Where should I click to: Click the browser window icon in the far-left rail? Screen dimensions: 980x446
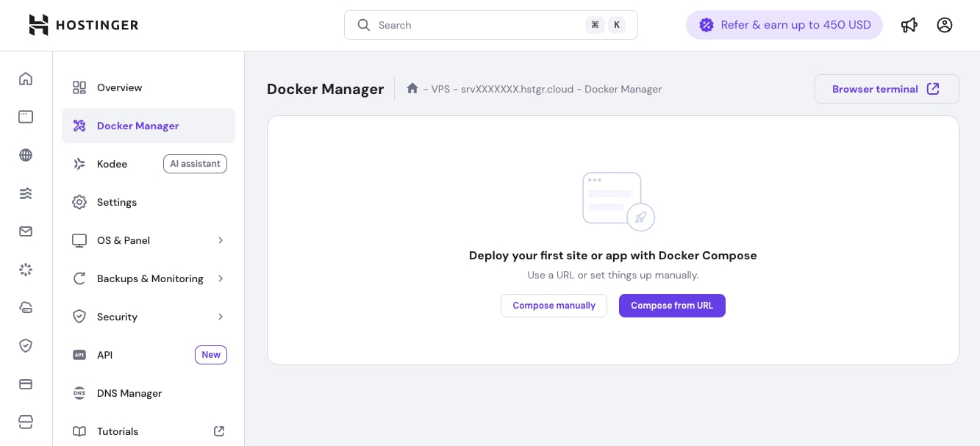25,117
